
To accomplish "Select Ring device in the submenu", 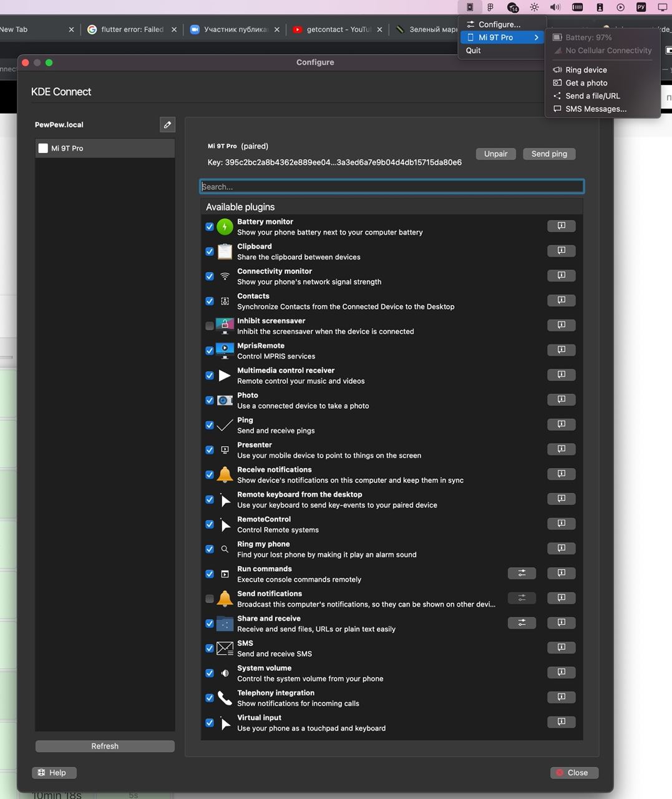I will coord(602,70).
